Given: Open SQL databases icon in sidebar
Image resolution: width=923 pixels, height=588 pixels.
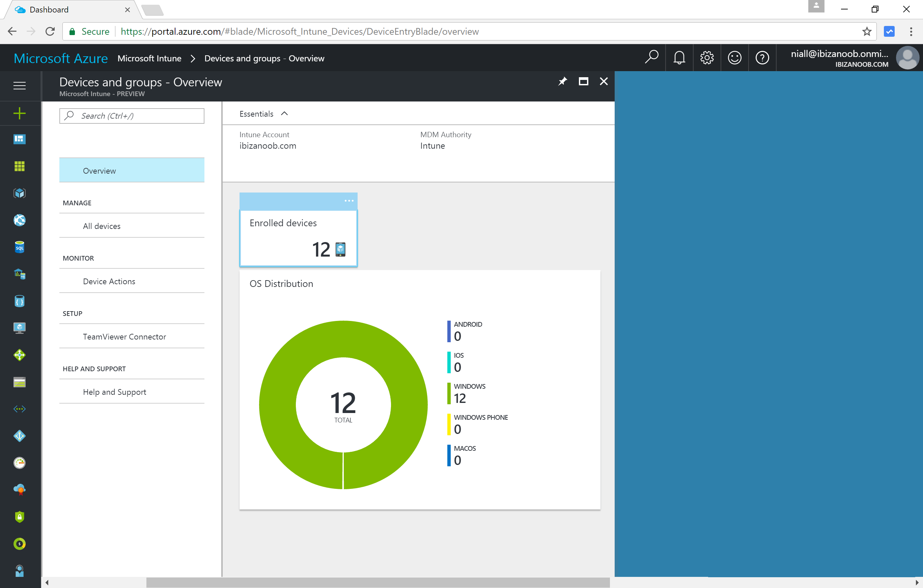Looking at the screenshot, I should [20, 247].
